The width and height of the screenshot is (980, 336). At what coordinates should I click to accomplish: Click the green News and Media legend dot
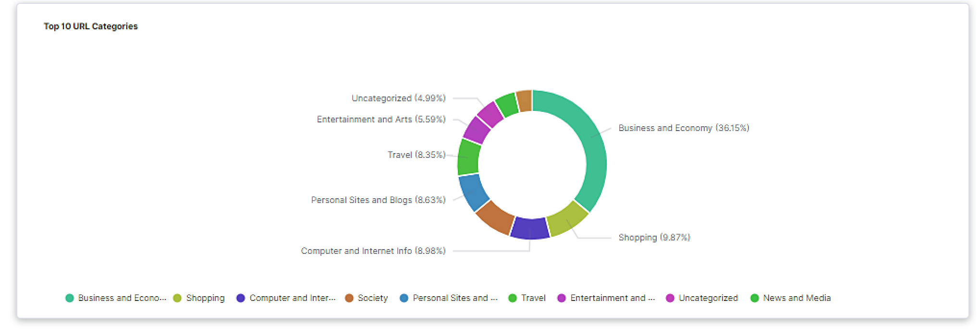click(x=755, y=298)
